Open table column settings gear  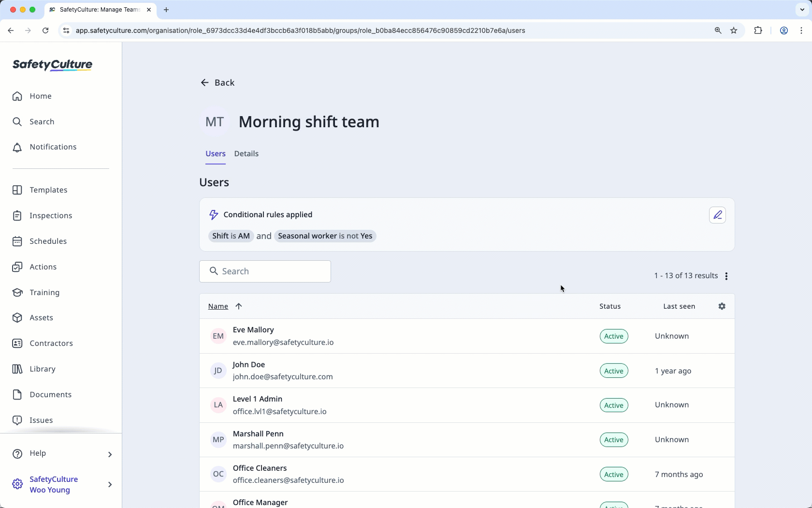722,306
